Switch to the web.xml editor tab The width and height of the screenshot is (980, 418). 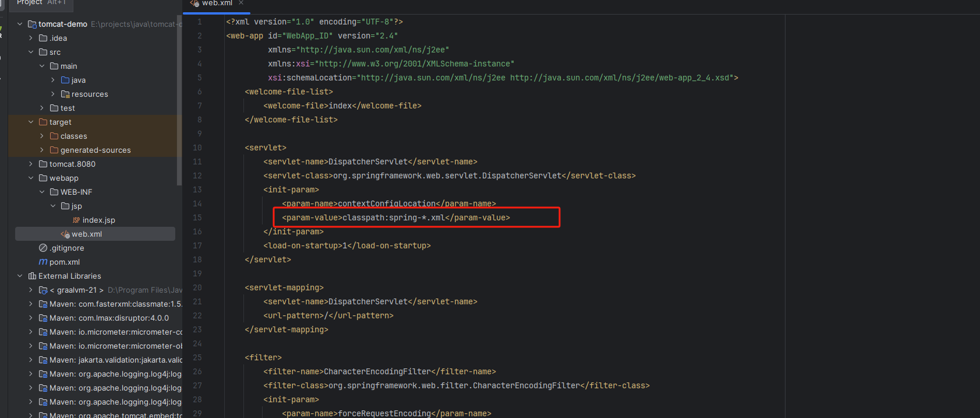[x=217, y=3]
